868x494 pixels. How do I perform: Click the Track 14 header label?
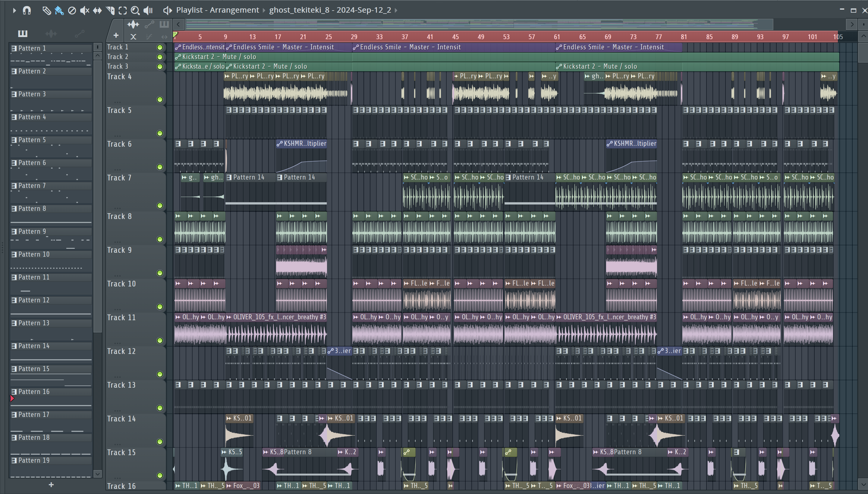pos(121,419)
